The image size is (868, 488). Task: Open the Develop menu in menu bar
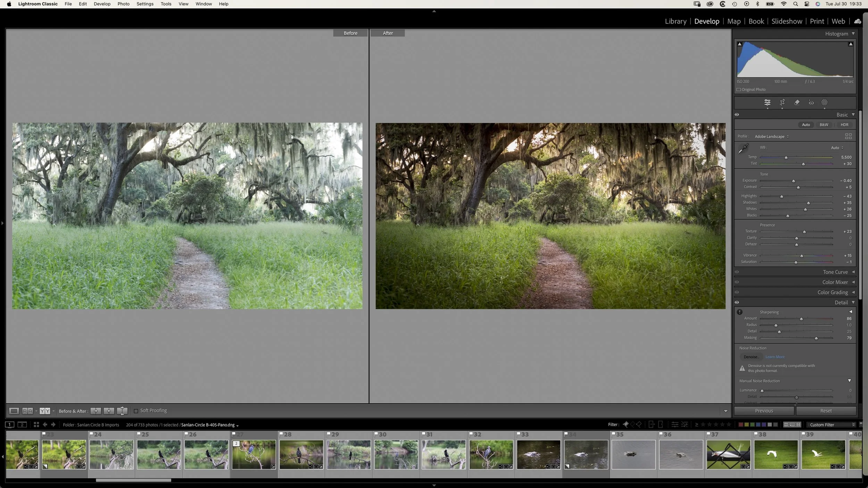[x=102, y=4]
